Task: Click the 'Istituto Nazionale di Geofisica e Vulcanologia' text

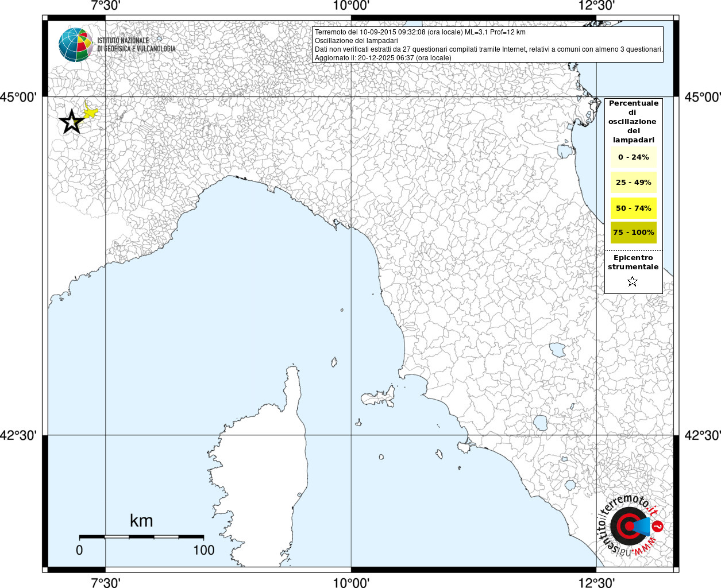Action: click(136, 45)
